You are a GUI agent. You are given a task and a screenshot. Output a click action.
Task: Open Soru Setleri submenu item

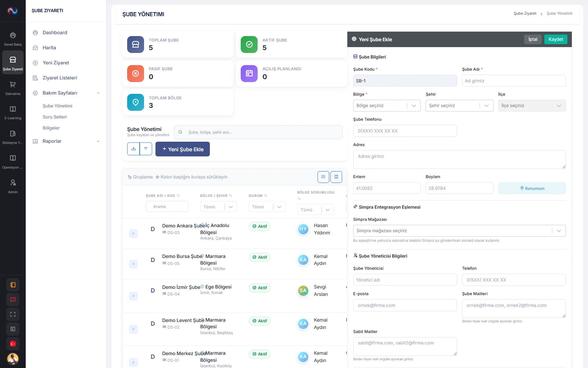[55, 117]
